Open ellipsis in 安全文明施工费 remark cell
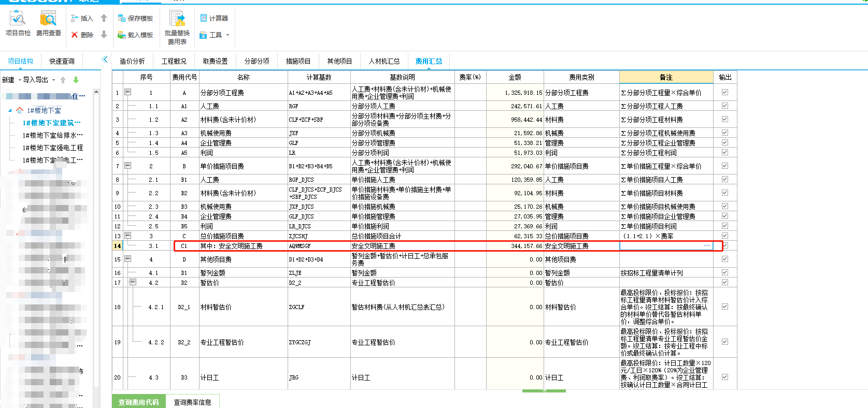 [707, 245]
